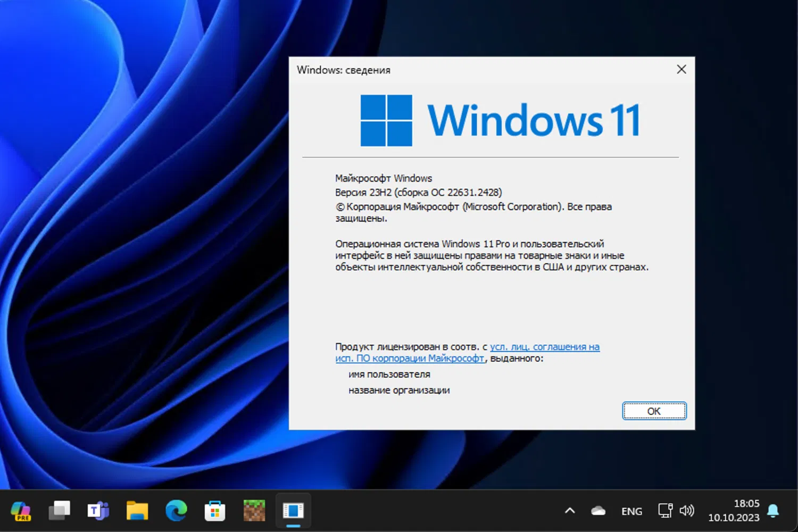
Task: Expand hidden system tray icons
Action: click(569, 511)
